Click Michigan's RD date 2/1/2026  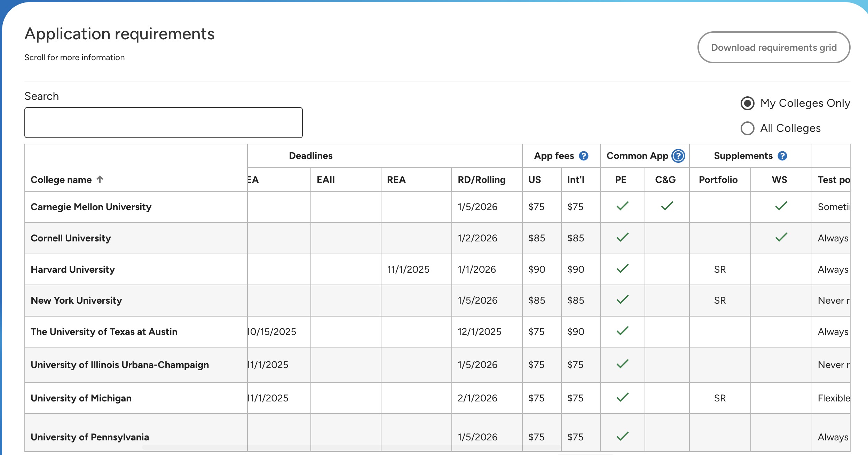478,398
